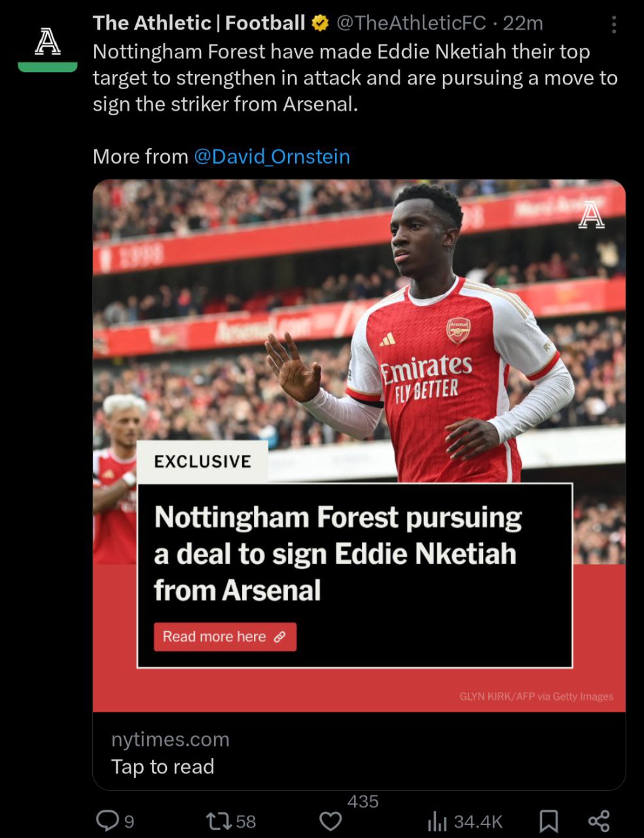Image resolution: width=644 pixels, height=838 pixels.
Task: Bookmark this tweet
Action: click(x=548, y=821)
